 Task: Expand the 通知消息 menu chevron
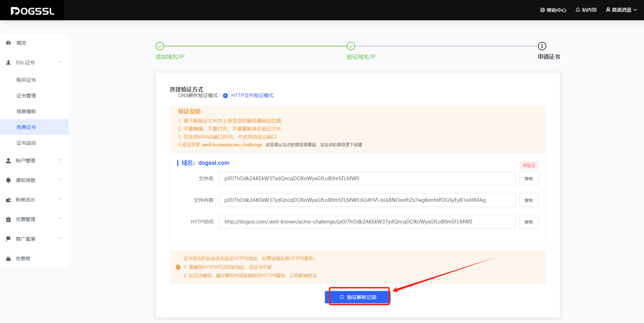60,180
